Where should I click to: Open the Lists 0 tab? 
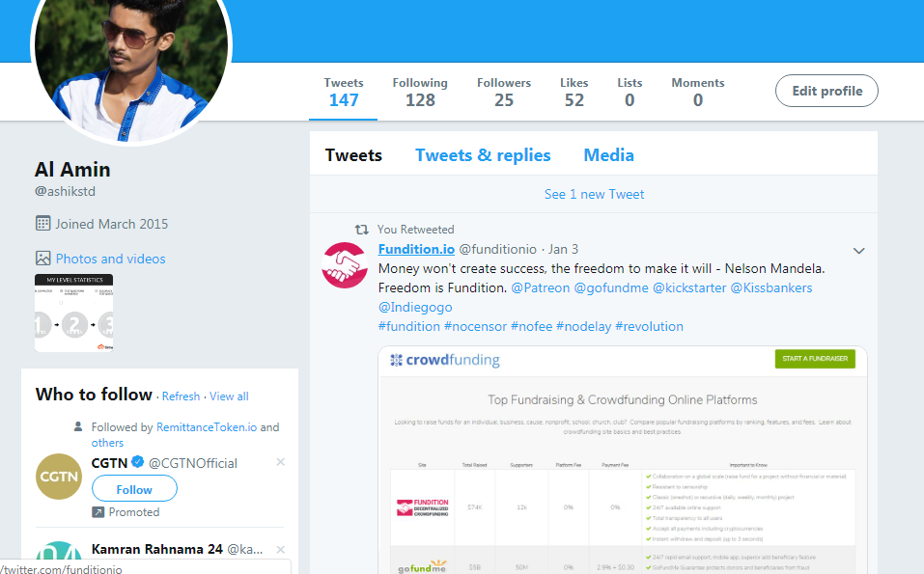[x=630, y=93]
